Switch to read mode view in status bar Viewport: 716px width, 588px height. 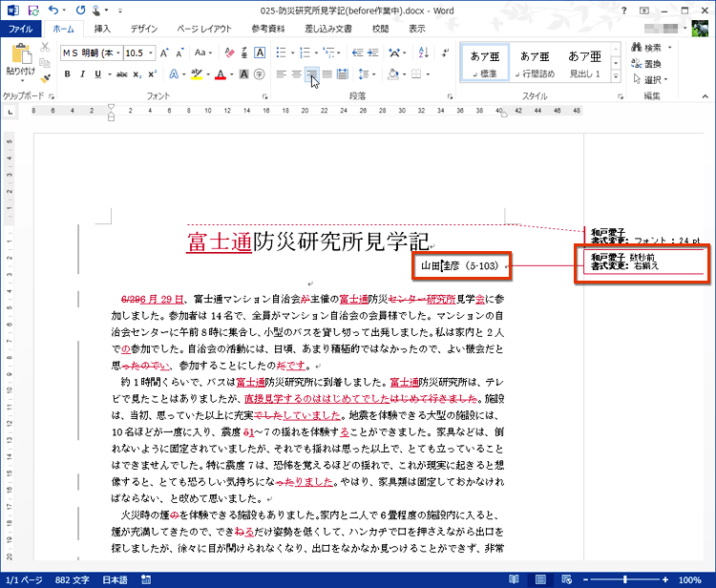coord(514,579)
